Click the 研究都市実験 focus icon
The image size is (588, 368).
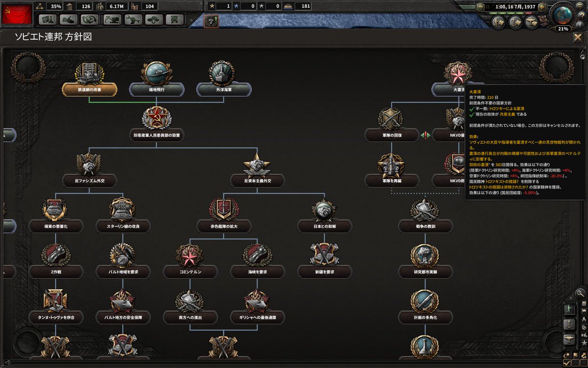pos(425,255)
